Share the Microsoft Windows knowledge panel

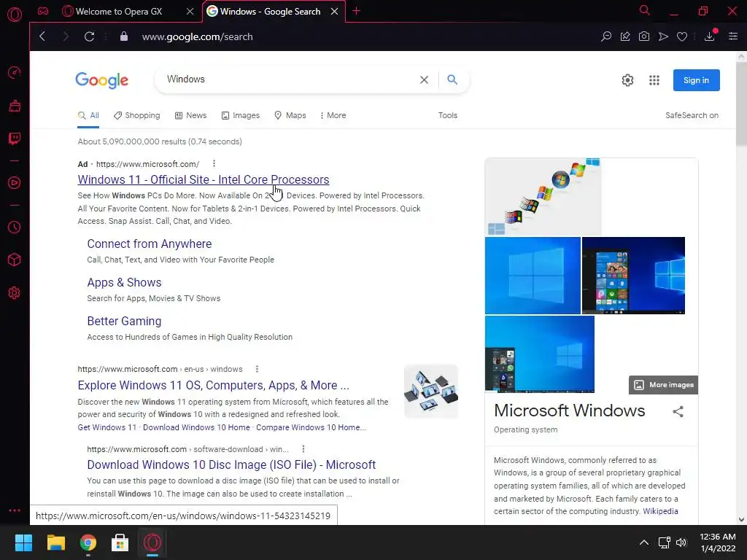point(678,411)
